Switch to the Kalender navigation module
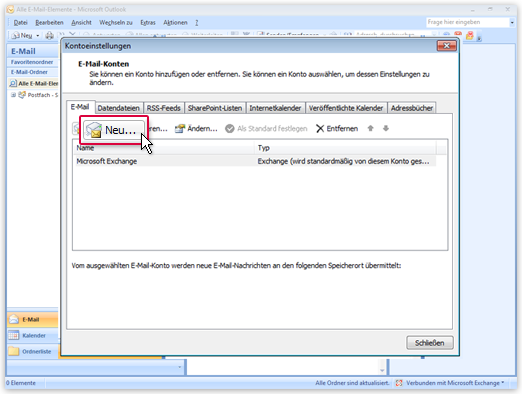This screenshot has height=394, width=522. [x=33, y=335]
